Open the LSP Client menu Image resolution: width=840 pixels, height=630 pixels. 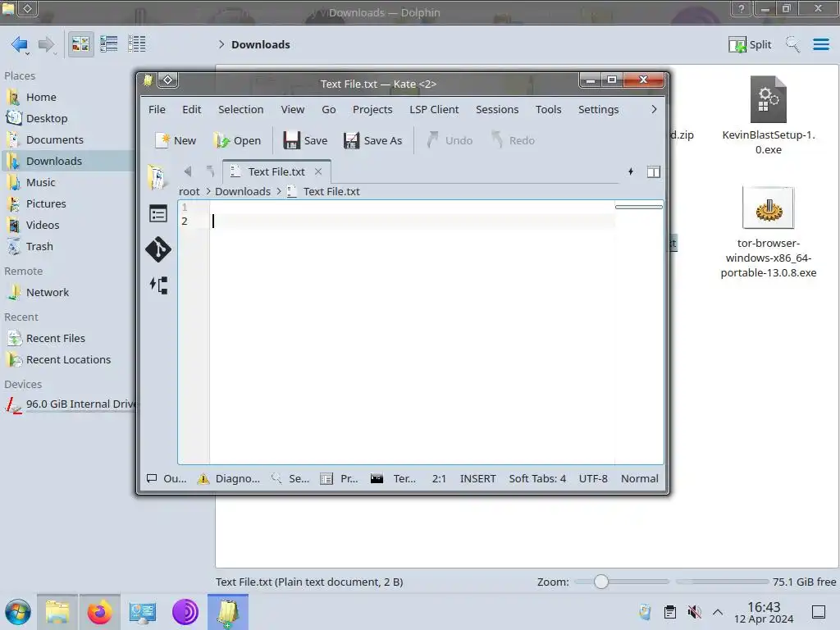tap(435, 109)
